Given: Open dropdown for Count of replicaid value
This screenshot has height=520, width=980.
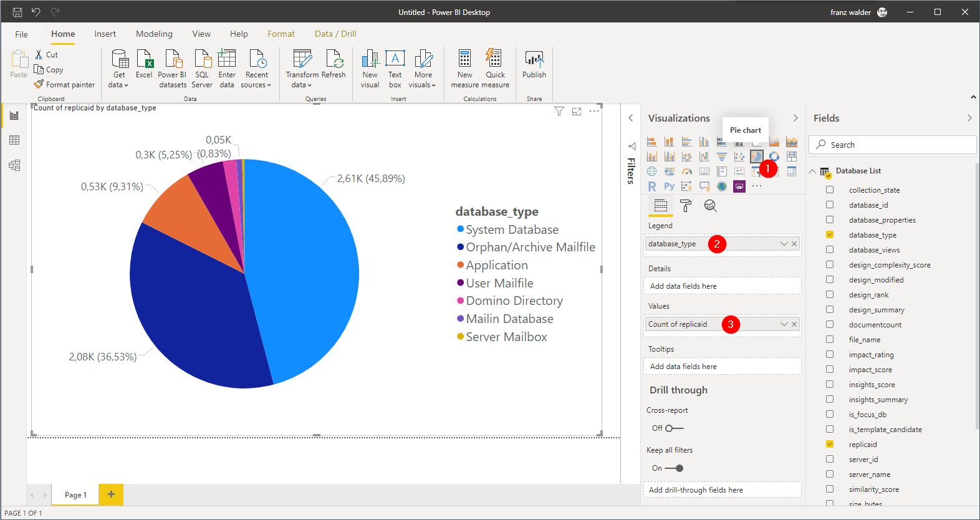Looking at the screenshot, I should coord(784,324).
